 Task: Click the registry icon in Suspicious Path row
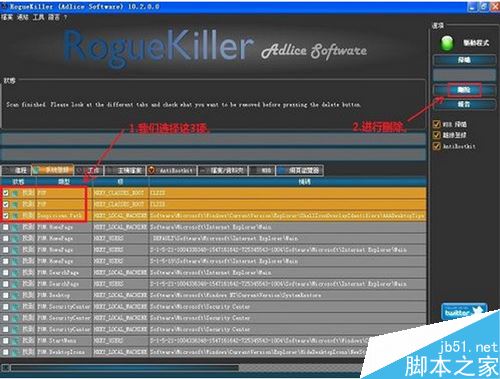(x=15, y=216)
